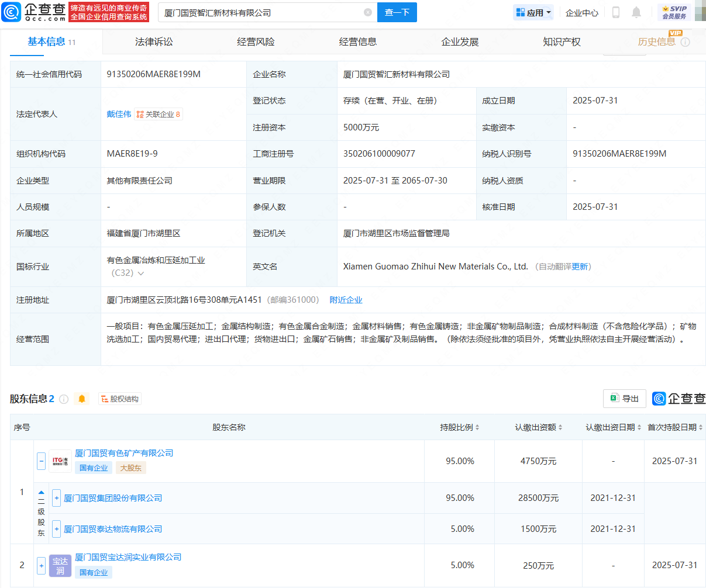Collapse the 厦门国贸有色矿产有限公司 shareholder row
The width and height of the screenshot is (706, 588).
coord(41,461)
